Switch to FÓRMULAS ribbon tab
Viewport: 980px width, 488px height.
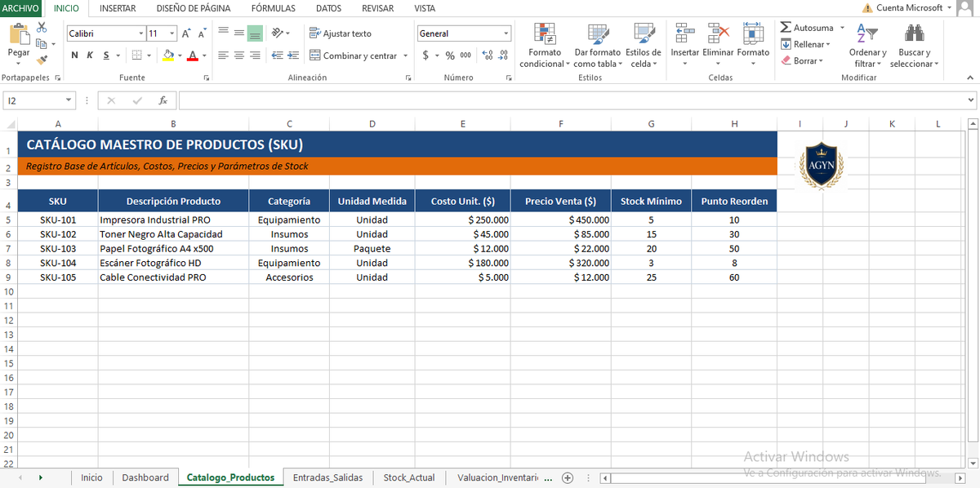click(274, 8)
